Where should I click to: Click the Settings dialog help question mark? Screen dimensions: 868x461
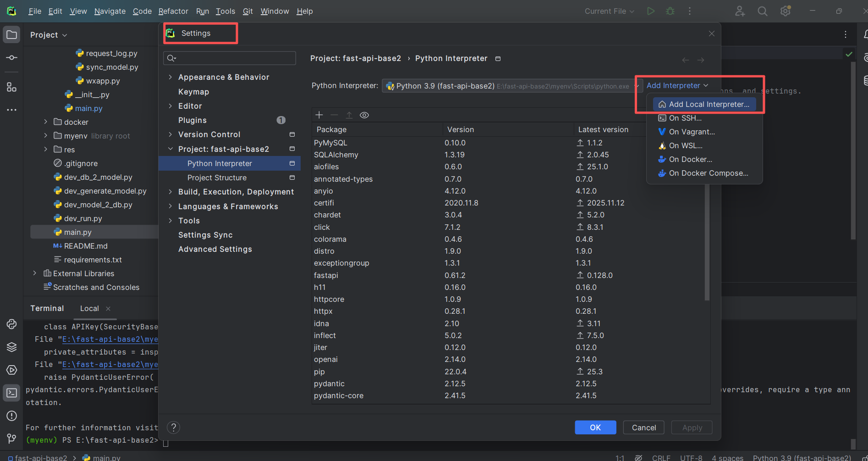point(173,428)
